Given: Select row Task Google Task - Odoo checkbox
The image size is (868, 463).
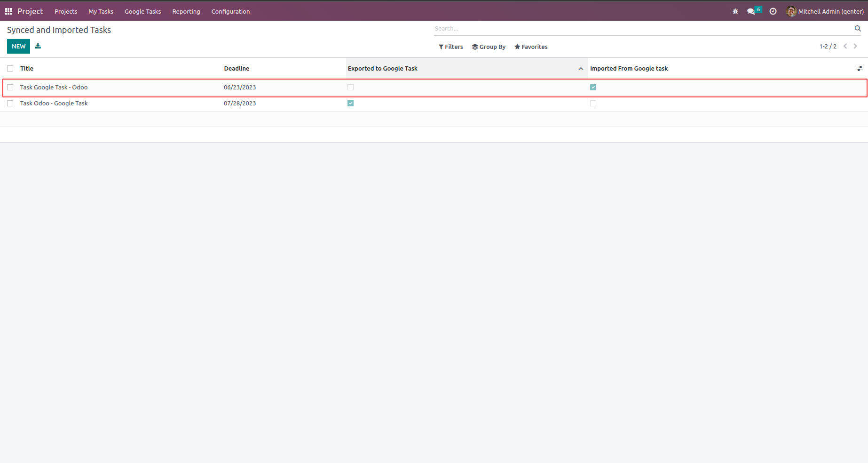Looking at the screenshot, I should click(10, 88).
